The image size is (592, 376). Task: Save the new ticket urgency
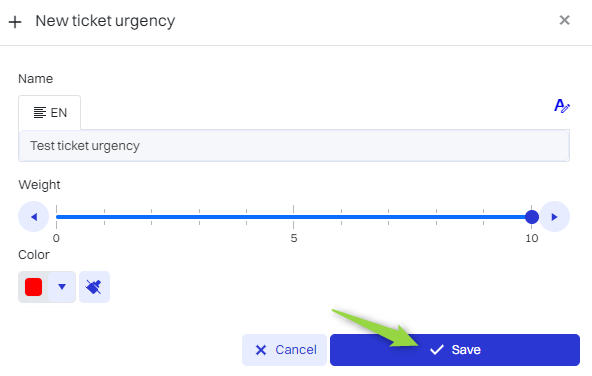coord(455,350)
